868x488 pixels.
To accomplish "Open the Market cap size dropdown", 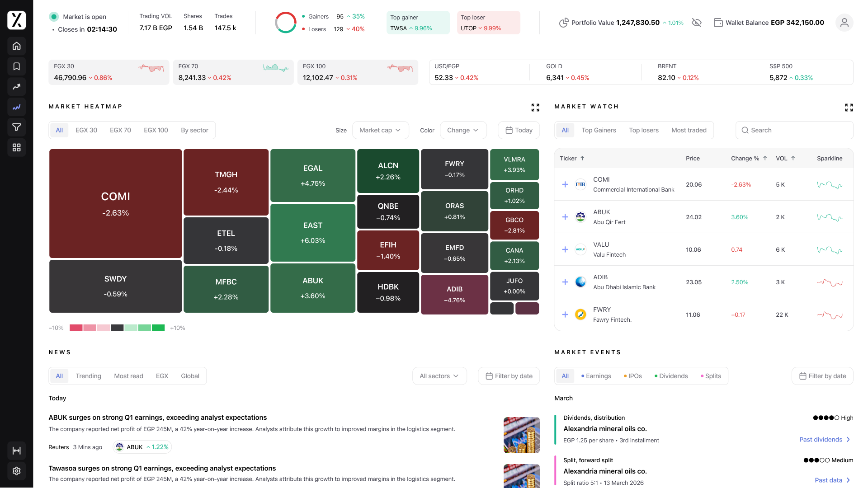I will pyautogui.click(x=380, y=130).
